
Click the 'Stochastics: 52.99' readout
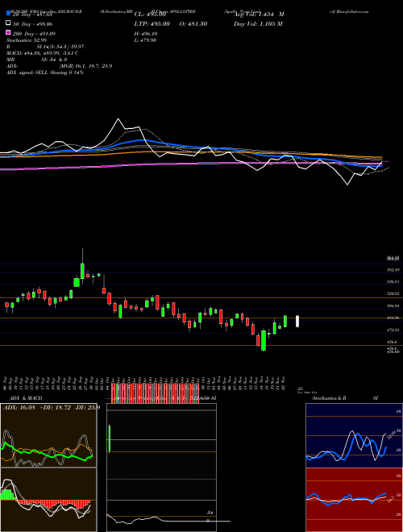(27, 40)
